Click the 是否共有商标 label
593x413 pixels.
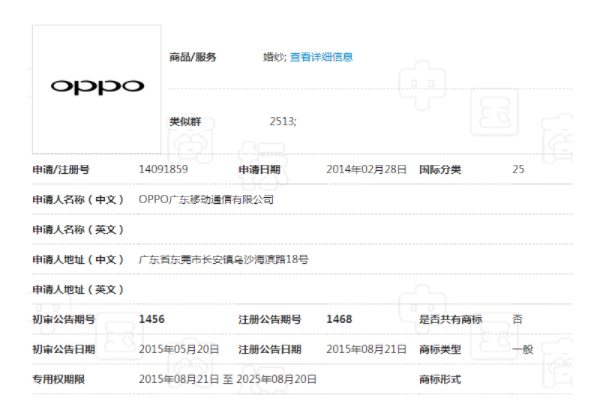[x=450, y=319]
